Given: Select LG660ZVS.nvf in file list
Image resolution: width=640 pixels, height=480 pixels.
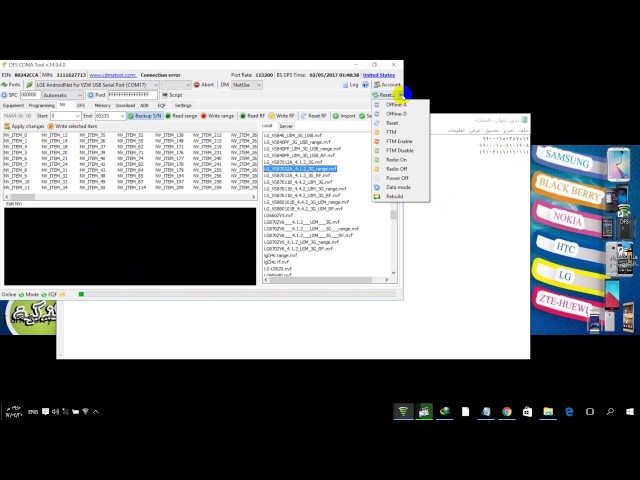Looking at the screenshot, I should [x=278, y=215].
